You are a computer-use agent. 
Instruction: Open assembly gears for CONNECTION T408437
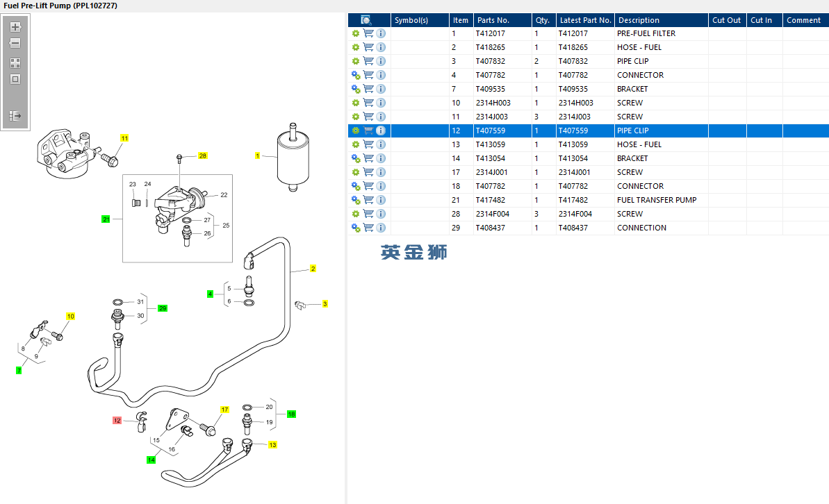tap(356, 228)
